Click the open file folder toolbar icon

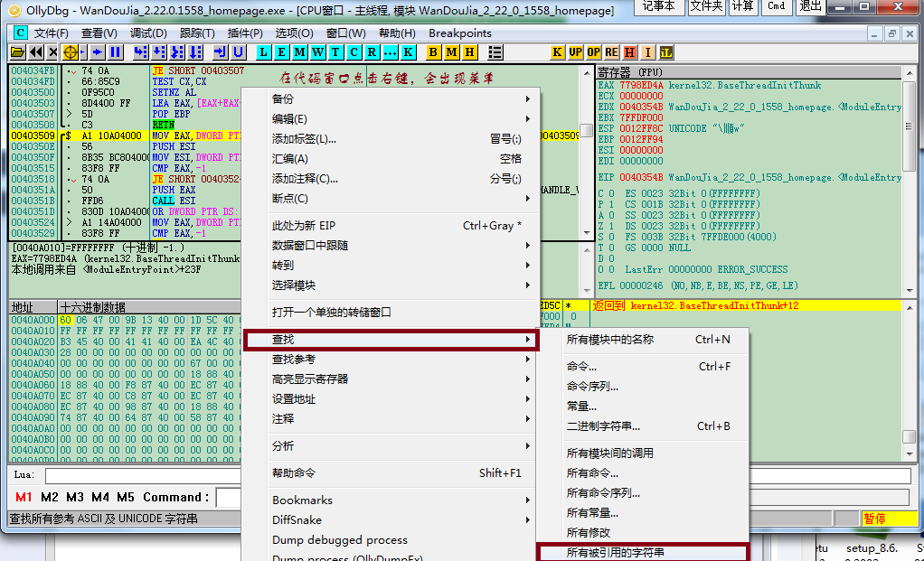pos(18,52)
